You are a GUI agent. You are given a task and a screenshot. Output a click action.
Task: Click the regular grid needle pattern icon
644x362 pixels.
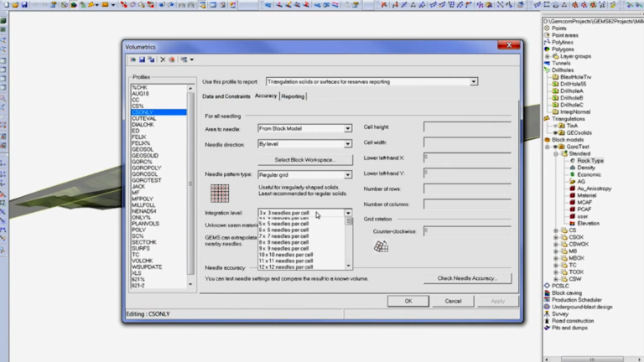[220, 194]
